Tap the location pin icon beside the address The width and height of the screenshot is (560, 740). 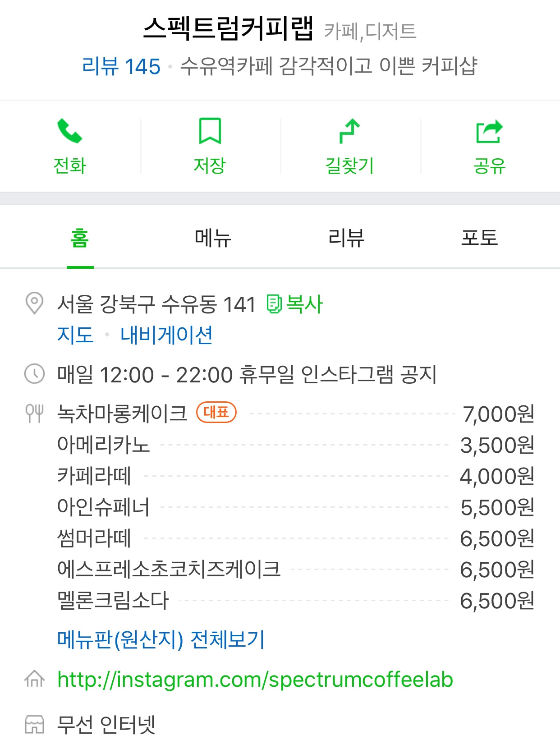click(x=34, y=303)
